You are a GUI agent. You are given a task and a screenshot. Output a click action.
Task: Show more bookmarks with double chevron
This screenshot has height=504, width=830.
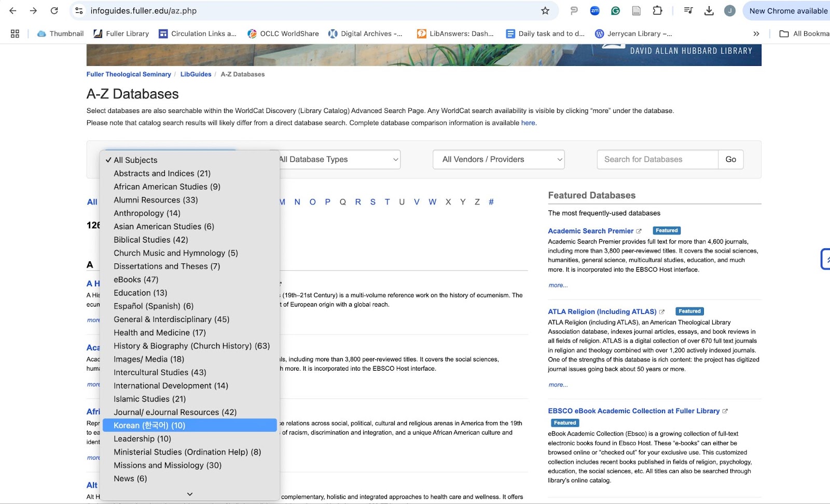(x=756, y=34)
